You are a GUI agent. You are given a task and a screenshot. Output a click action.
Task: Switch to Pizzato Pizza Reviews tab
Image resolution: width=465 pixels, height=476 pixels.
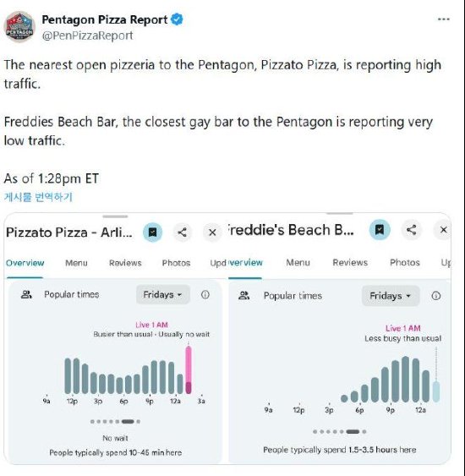[x=125, y=263]
